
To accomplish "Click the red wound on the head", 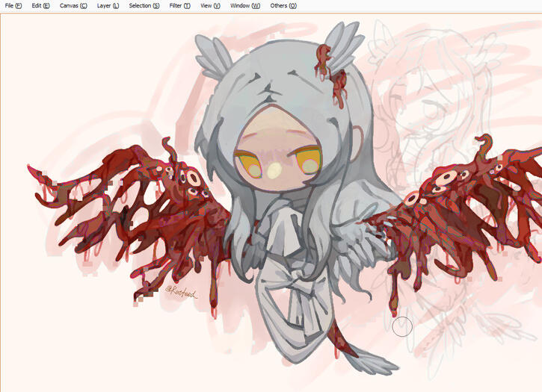I will pos(327,66).
